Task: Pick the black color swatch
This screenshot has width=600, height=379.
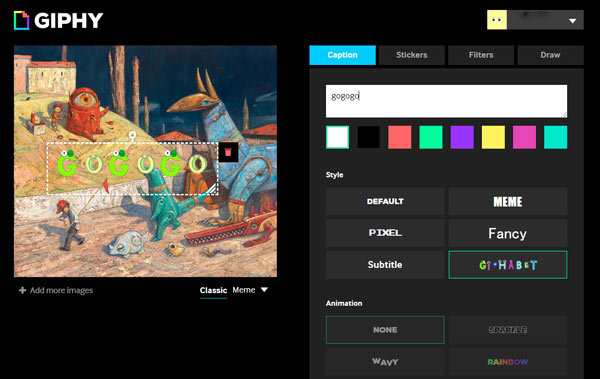Action: point(368,137)
